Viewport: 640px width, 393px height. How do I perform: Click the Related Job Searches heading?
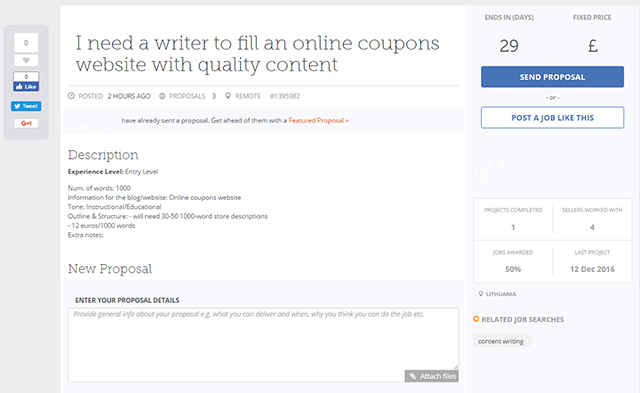522,320
